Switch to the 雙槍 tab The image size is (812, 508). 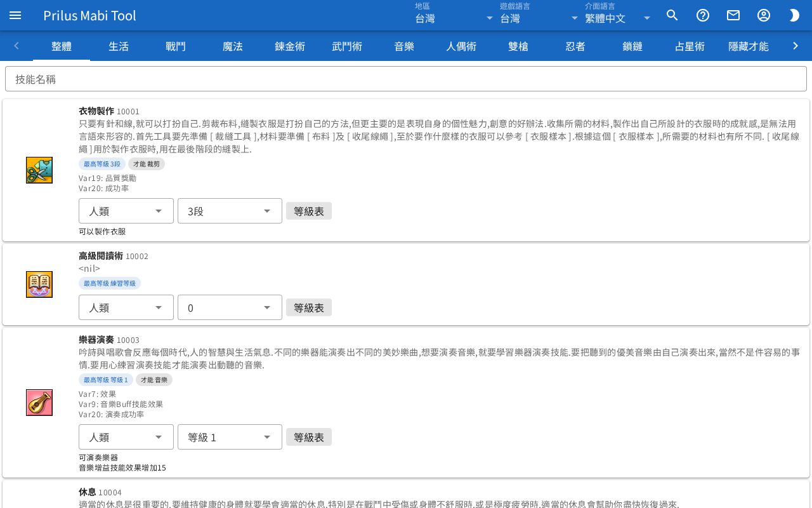518,46
